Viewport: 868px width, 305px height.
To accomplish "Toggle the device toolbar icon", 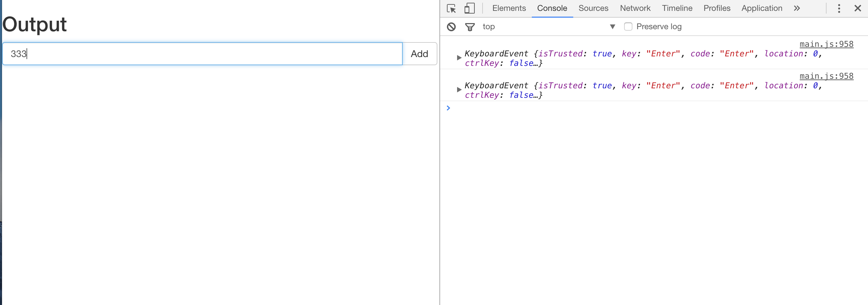I will coord(469,8).
